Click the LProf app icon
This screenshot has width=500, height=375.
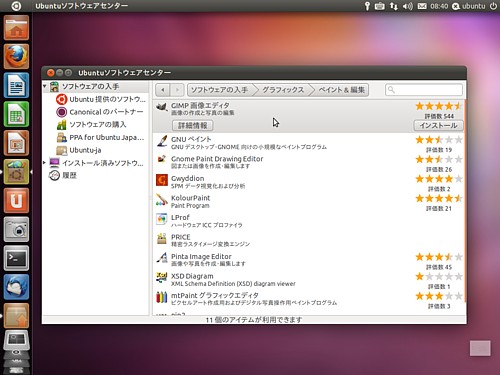[162, 219]
